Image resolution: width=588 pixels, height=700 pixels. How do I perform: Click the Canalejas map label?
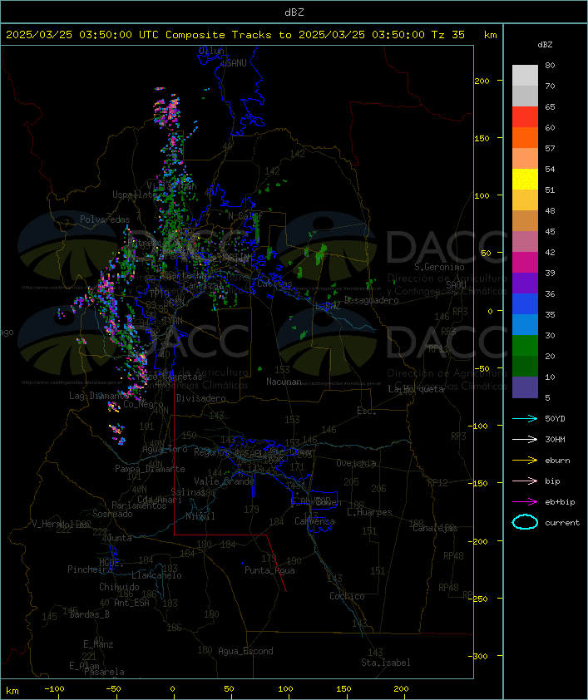pos(435,528)
